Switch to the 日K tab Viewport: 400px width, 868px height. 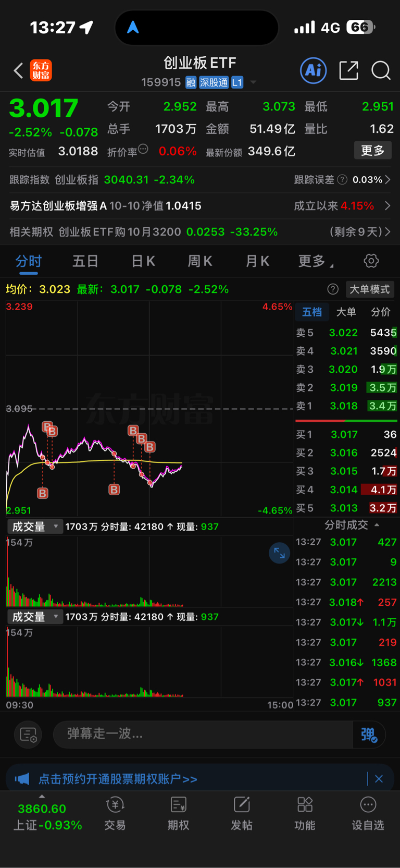pyautogui.click(x=143, y=261)
